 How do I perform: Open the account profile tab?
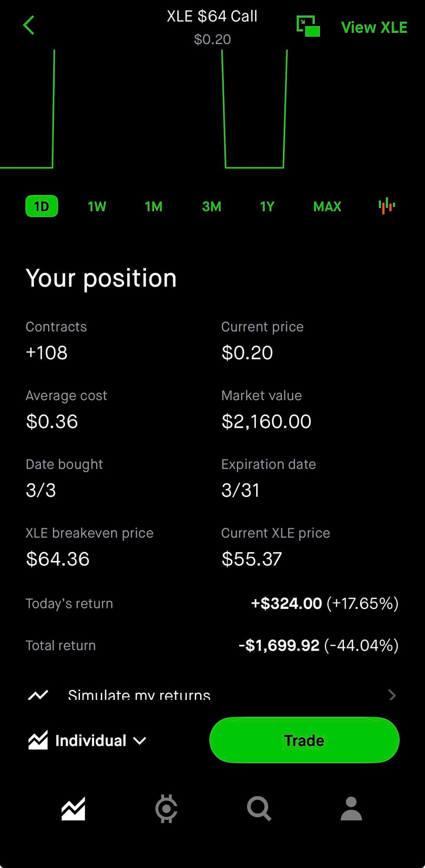[x=351, y=809]
